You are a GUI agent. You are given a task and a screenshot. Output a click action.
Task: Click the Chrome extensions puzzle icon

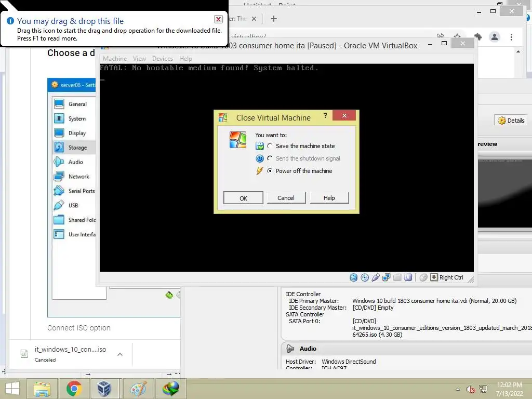pos(478,37)
